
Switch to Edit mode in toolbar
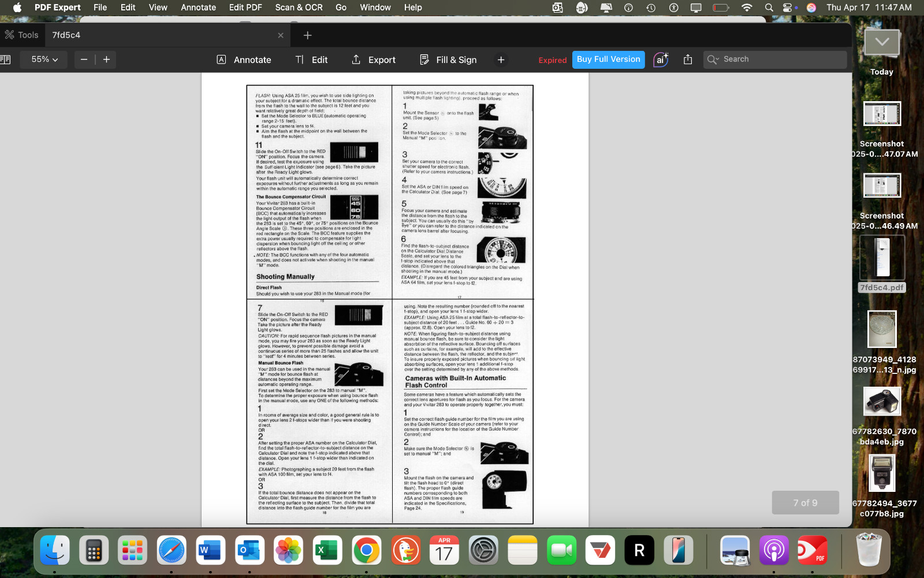311,60
